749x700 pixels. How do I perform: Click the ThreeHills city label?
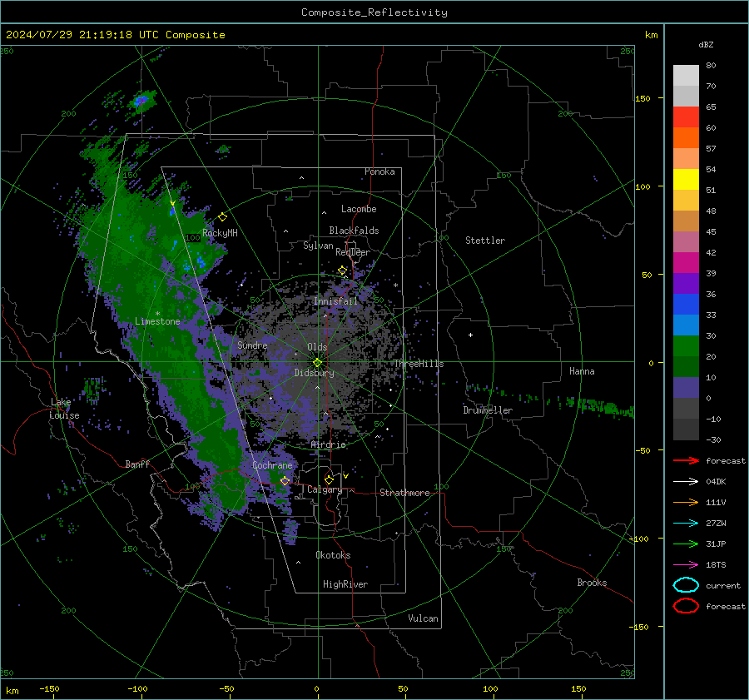coord(419,364)
